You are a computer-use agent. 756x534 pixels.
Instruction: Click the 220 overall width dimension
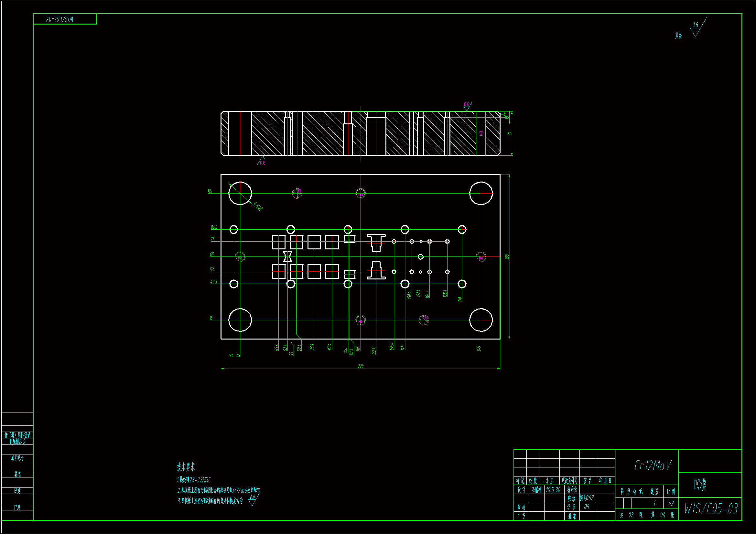[x=361, y=366]
